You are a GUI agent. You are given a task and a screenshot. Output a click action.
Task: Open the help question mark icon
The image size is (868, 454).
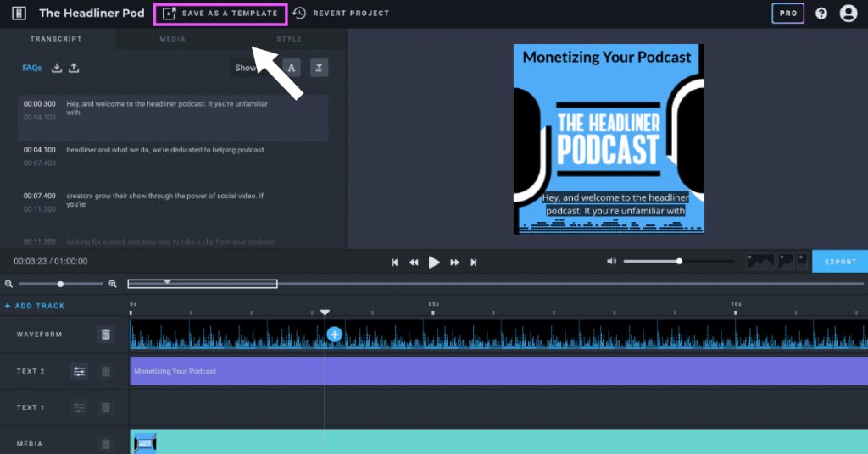pyautogui.click(x=821, y=14)
